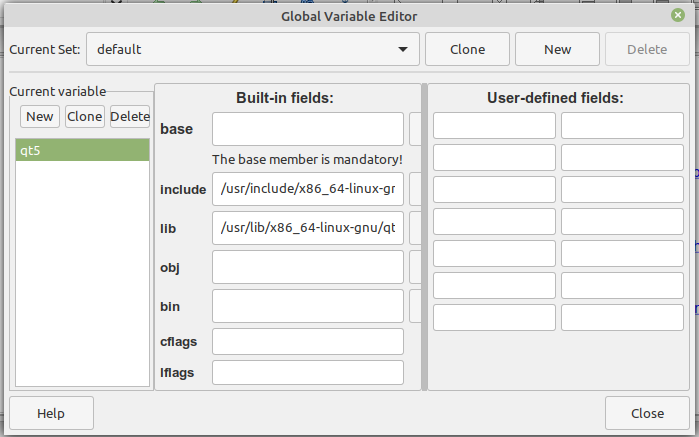
Task: Create a New variable set
Action: point(557,49)
